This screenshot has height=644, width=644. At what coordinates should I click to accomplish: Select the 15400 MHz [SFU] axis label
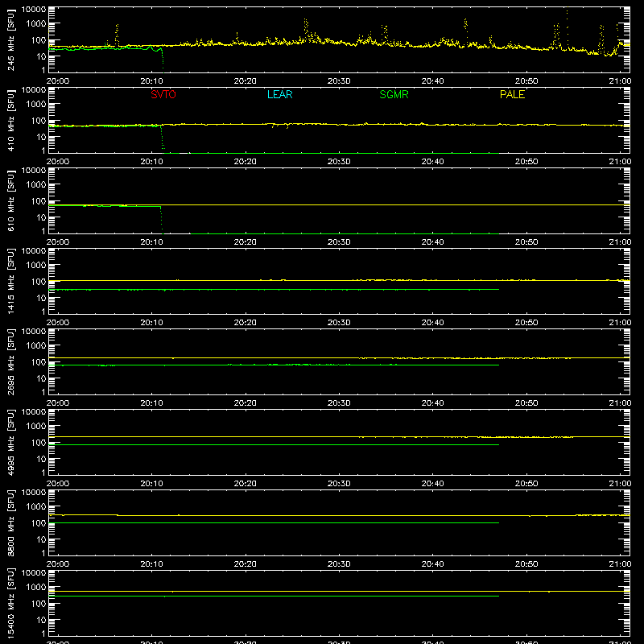pyautogui.click(x=10, y=603)
